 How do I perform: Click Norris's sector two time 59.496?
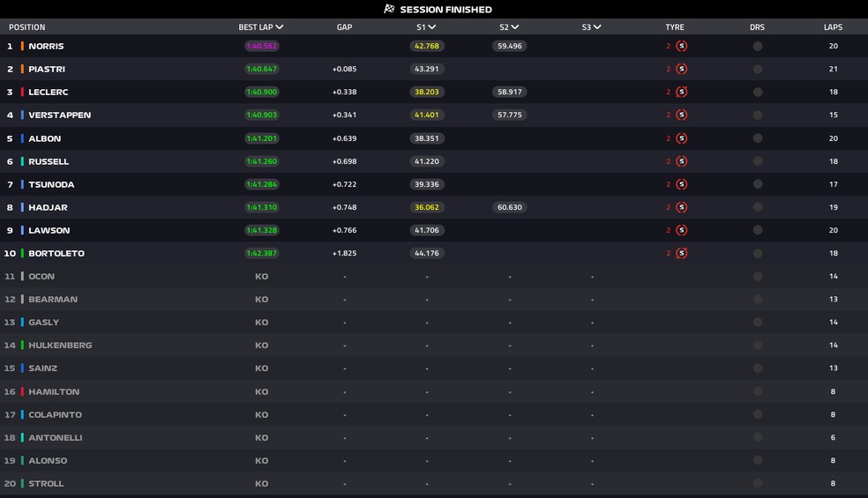509,46
